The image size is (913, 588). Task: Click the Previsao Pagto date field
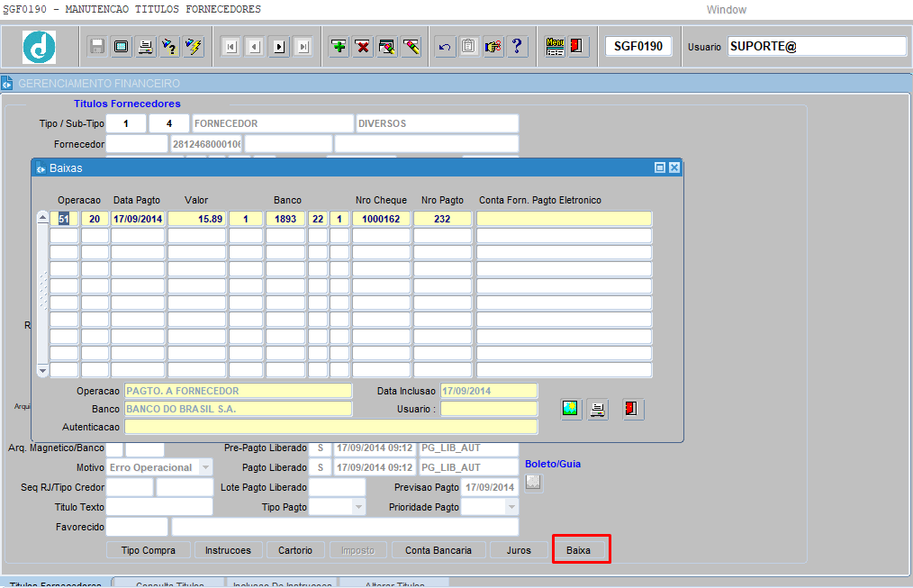click(x=490, y=487)
